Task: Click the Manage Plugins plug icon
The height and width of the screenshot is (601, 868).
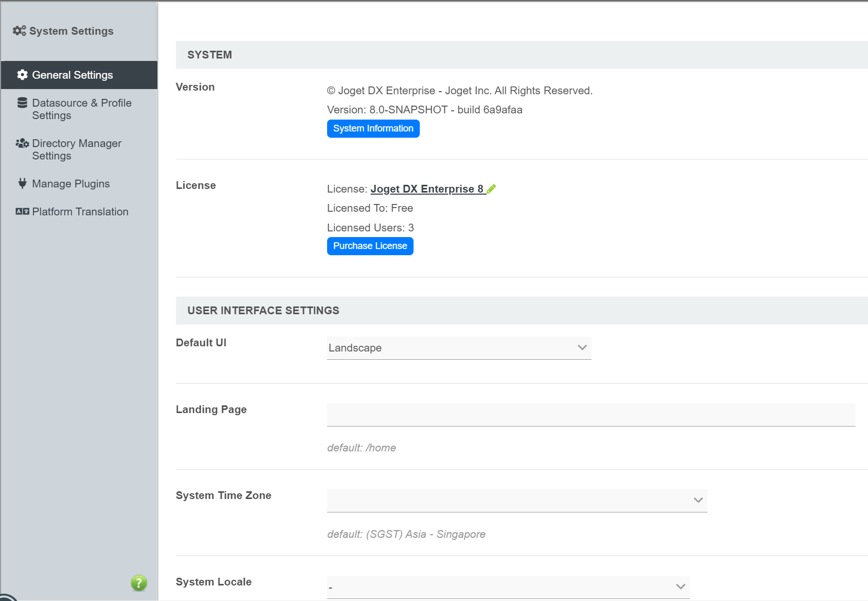Action: point(22,183)
